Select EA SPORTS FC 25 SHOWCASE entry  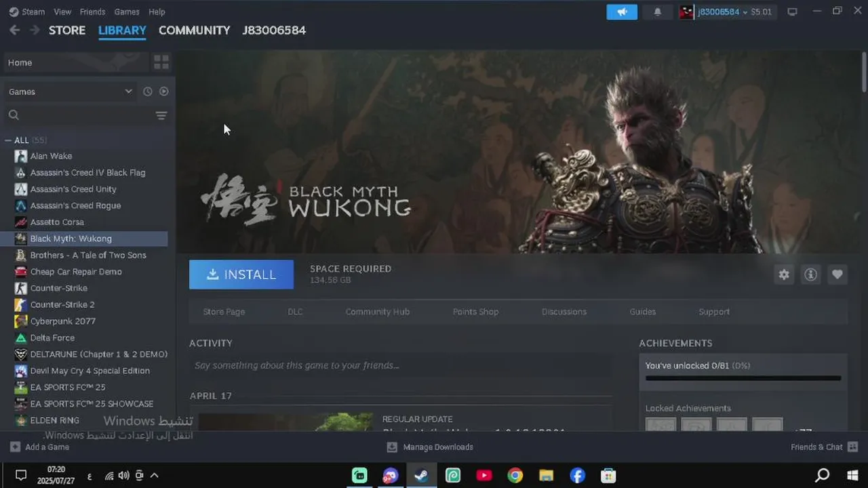pyautogui.click(x=92, y=404)
